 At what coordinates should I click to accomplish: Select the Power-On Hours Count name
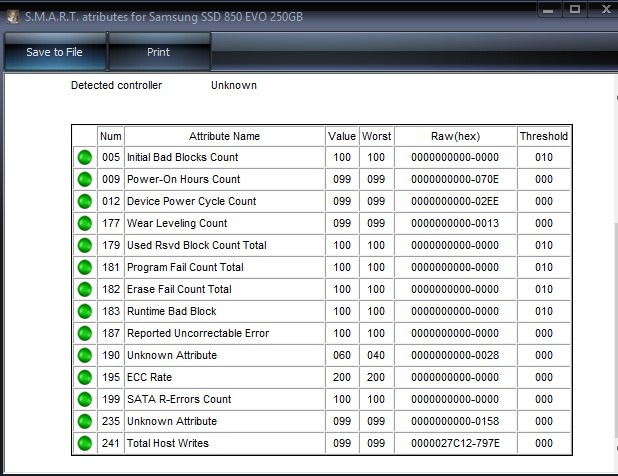183,179
